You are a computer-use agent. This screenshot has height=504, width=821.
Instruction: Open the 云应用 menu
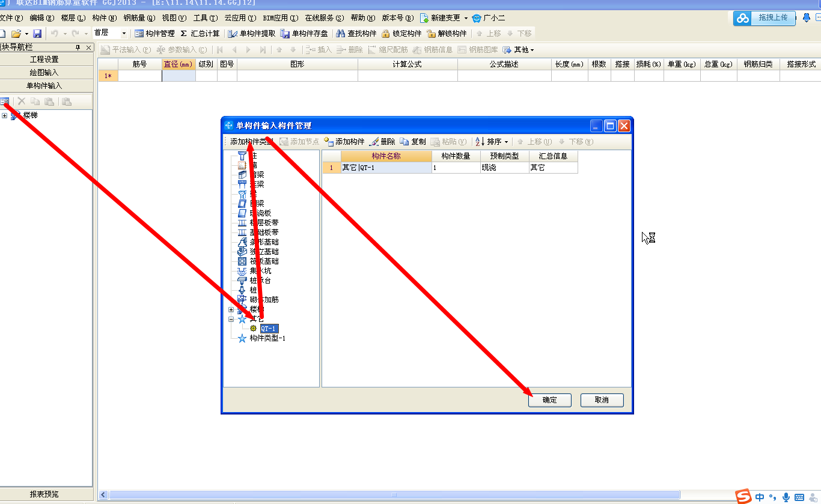(240, 19)
